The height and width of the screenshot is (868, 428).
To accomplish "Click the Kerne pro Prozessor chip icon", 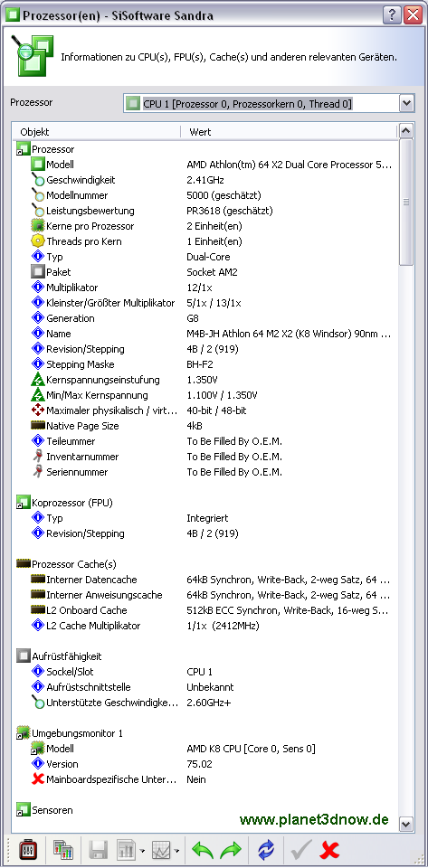I will (38, 226).
